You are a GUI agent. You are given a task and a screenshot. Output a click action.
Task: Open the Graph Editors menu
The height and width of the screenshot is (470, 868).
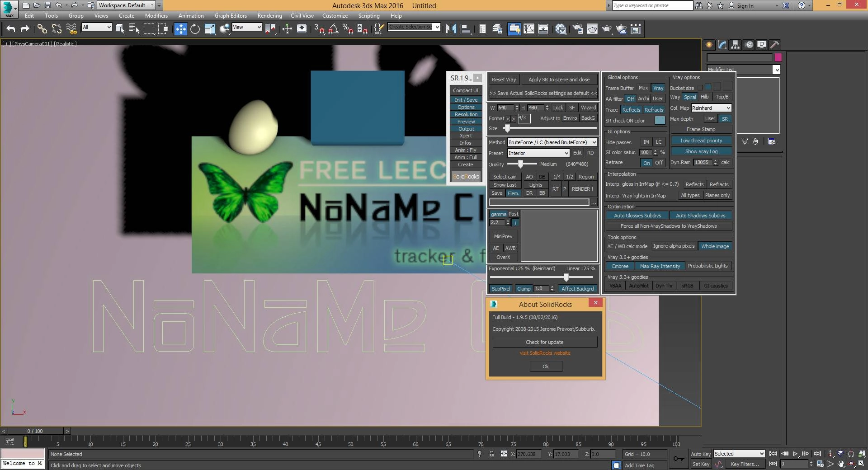click(231, 16)
